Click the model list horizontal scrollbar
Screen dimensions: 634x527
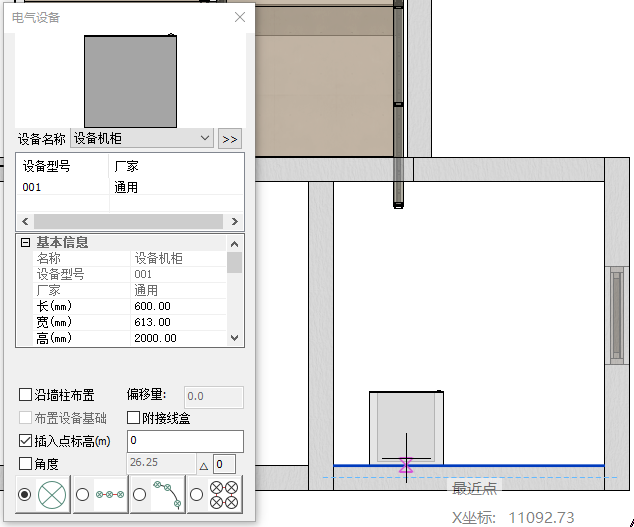tap(128, 221)
